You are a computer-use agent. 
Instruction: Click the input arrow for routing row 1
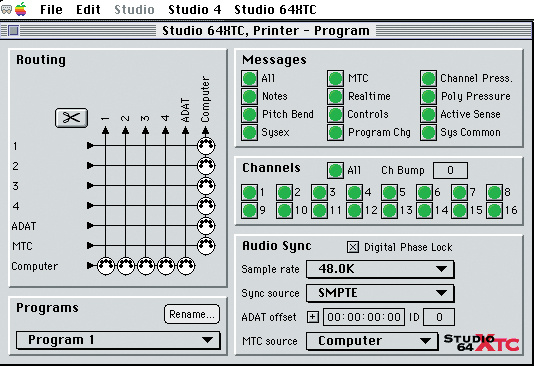pyautogui.click(x=90, y=146)
